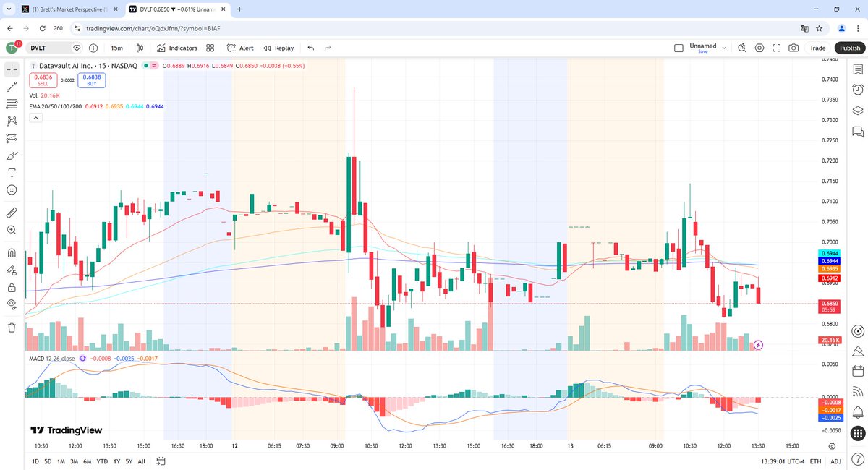868x470 pixels.
Task: Select the Text annotation tool
Action: click(12, 173)
